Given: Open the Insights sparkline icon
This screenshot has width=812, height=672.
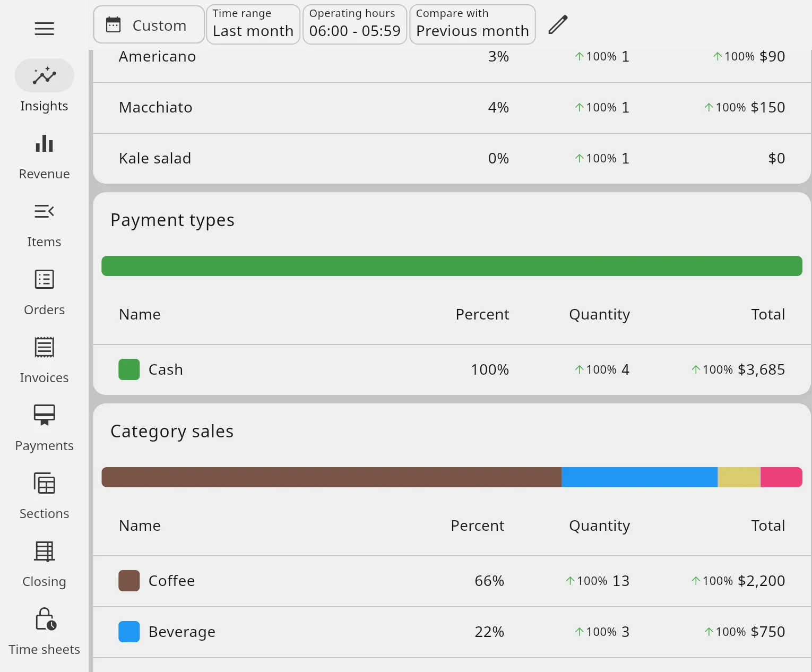Looking at the screenshot, I should (x=45, y=76).
